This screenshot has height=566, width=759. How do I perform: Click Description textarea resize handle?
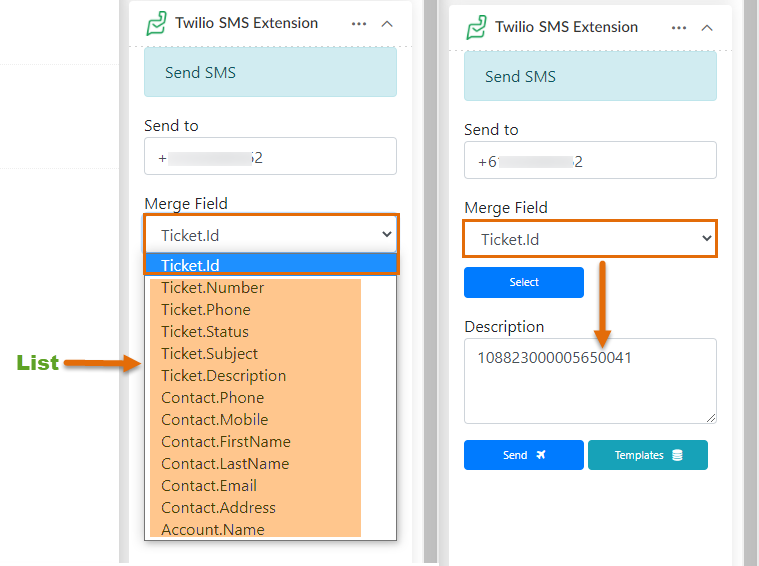point(711,418)
